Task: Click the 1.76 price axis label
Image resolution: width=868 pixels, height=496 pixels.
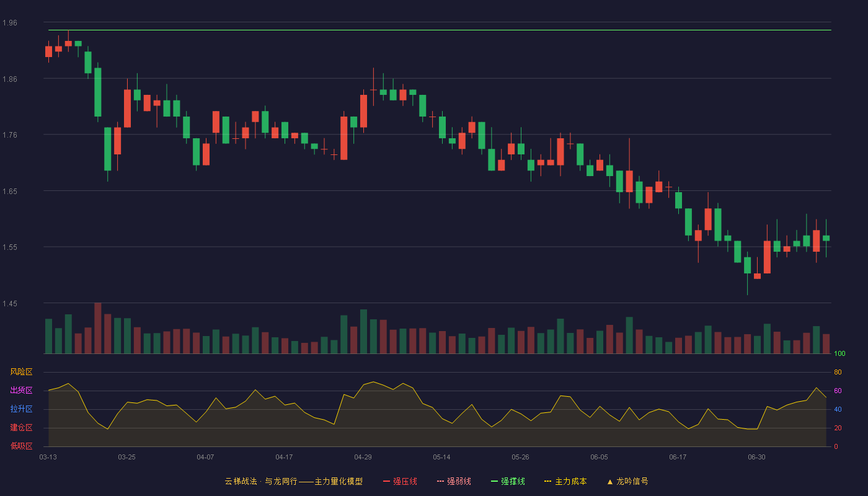Action: [10, 135]
